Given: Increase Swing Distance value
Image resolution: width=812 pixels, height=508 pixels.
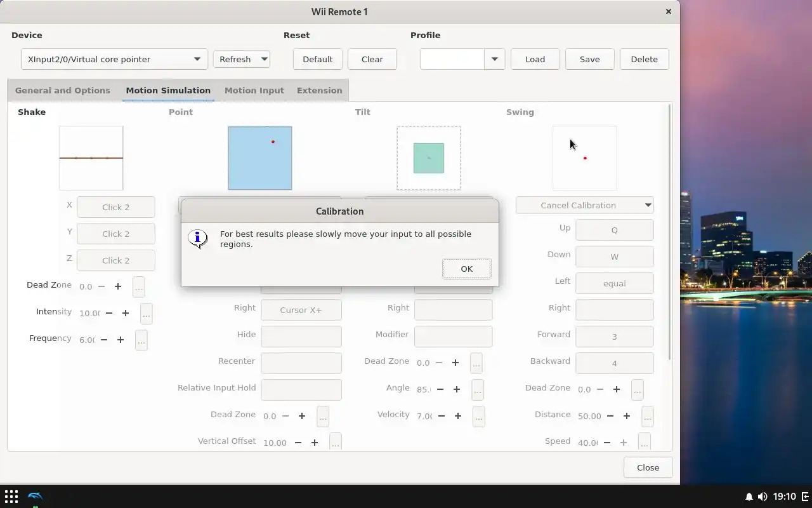Looking at the screenshot, I should coord(627,416).
